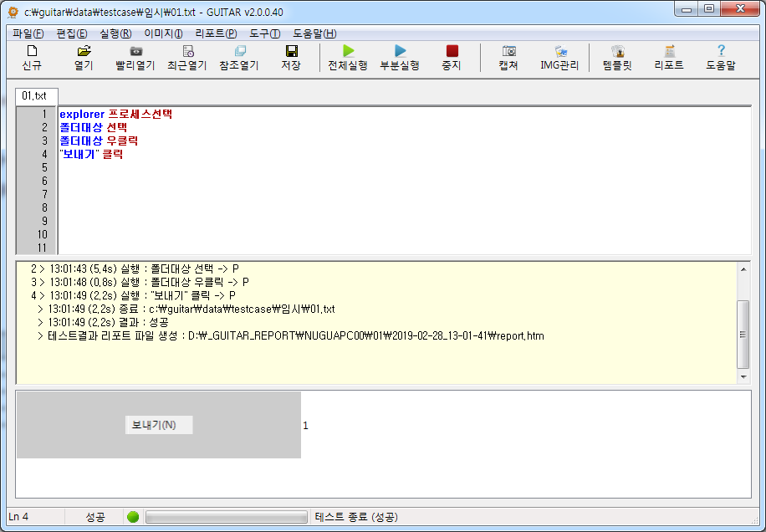Click the status bar progress bar

tap(226, 516)
